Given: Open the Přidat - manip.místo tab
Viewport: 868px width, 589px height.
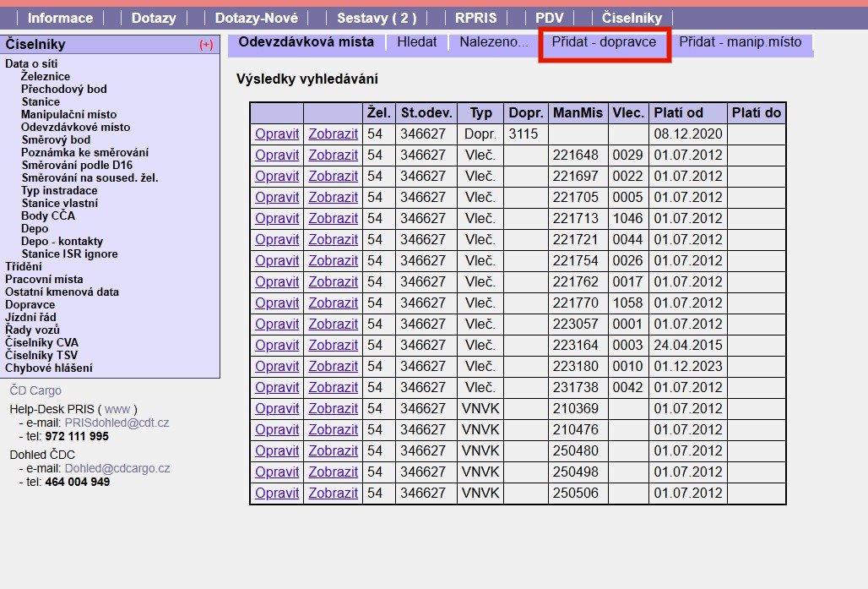Looking at the screenshot, I should (x=741, y=41).
